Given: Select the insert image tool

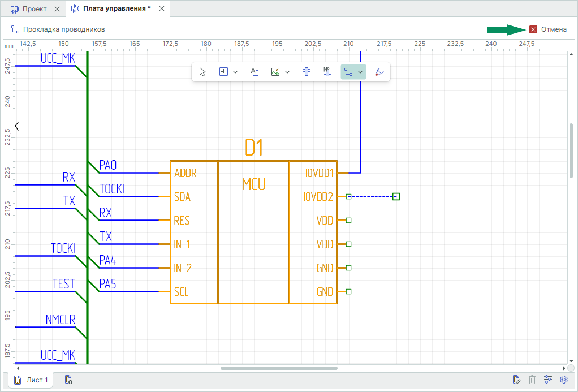Looking at the screenshot, I should coord(275,72).
